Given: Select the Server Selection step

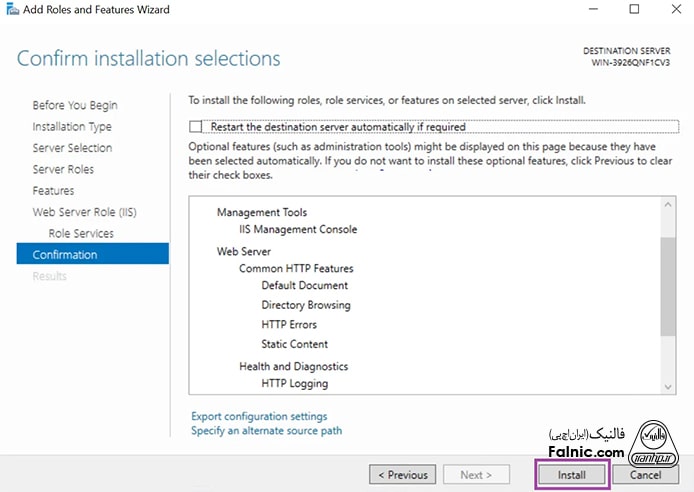Looking at the screenshot, I should point(72,148).
